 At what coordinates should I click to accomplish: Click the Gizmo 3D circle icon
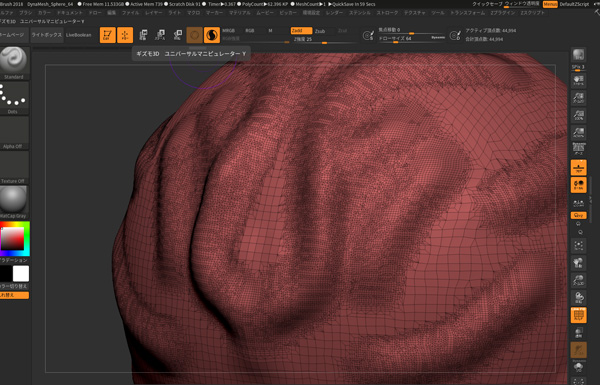click(194, 35)
